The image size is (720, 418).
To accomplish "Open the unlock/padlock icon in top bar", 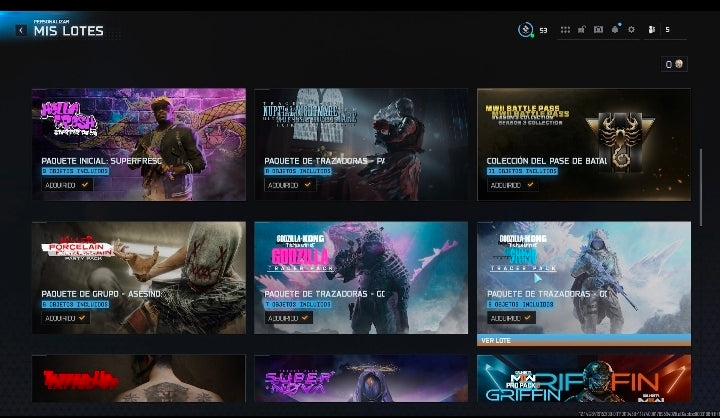I will [582, 29].
